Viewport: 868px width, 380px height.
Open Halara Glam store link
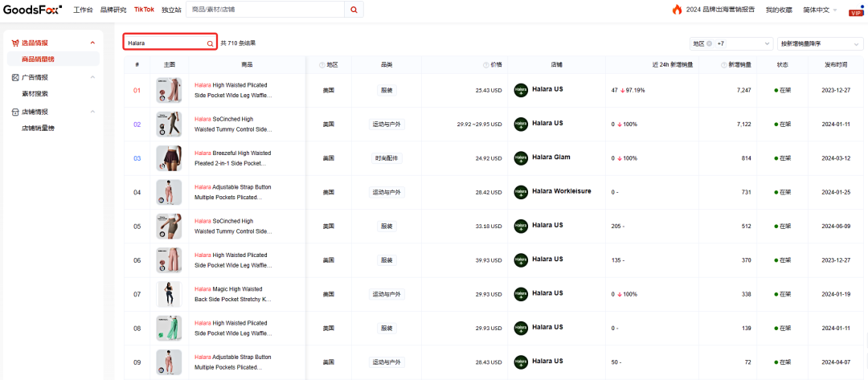(551, 157)
